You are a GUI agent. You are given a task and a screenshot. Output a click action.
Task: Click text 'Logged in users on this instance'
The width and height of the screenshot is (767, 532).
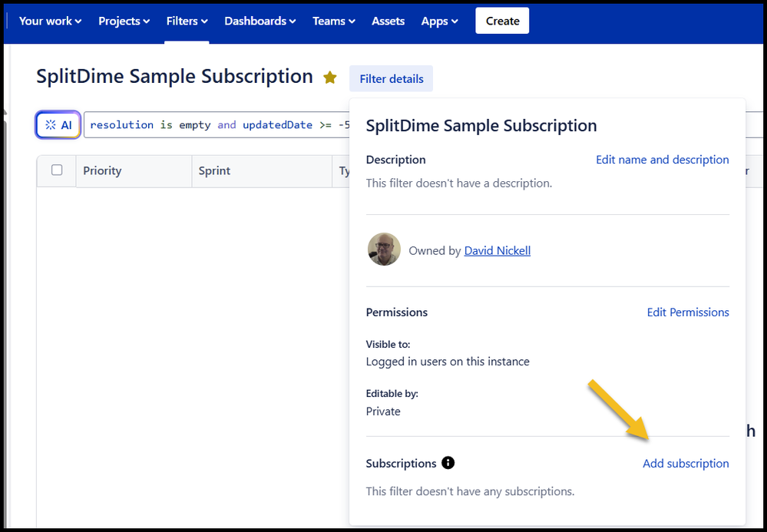[448, 362]
